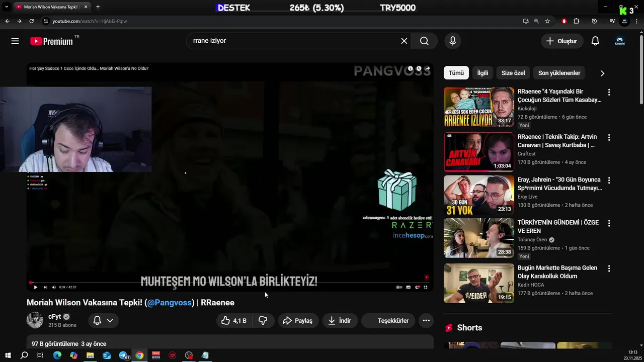Start voice search with the microphone

pyautogui.click(x=453, y=41)
